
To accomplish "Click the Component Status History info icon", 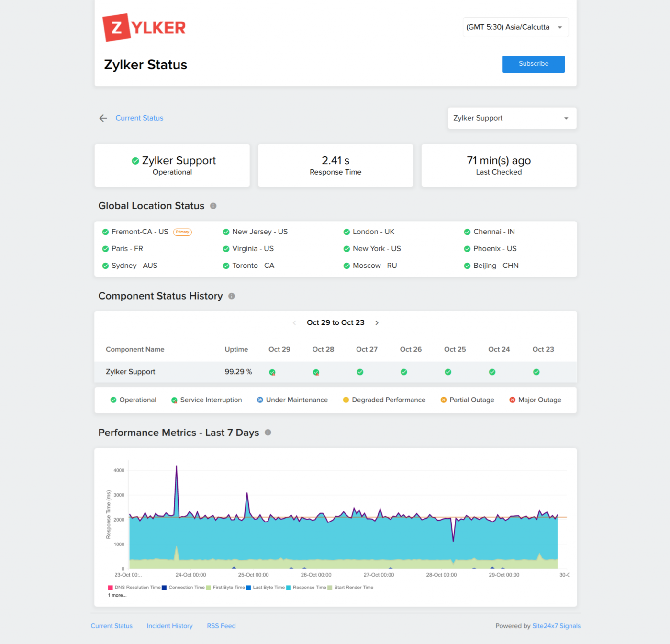I will click(232, 296).
